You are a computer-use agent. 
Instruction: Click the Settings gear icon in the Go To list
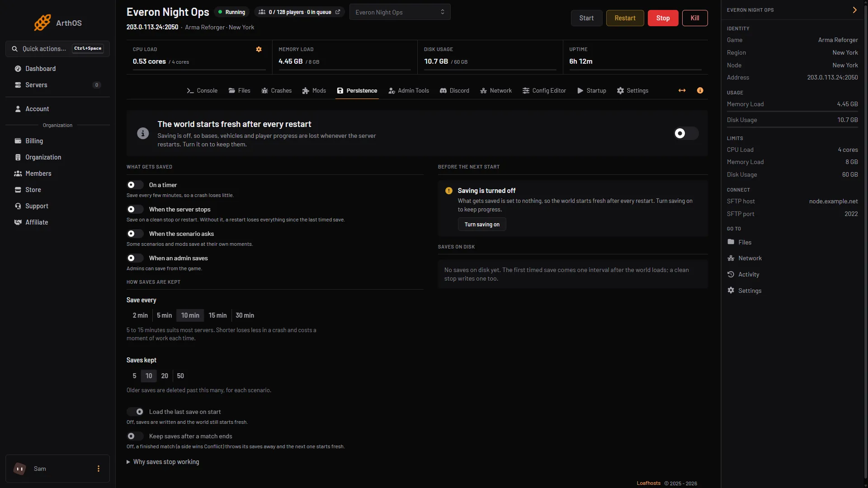point(731,290)
